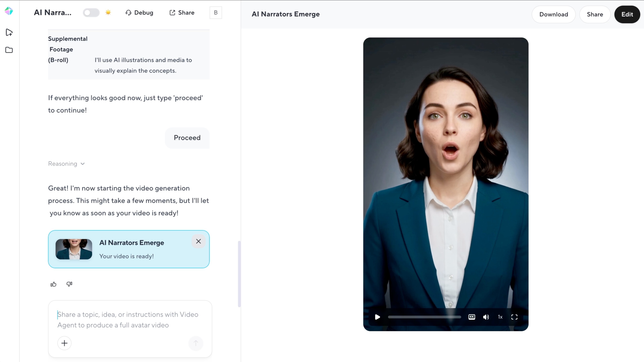Click the thumbs down feedback icon

coord(69,284)
